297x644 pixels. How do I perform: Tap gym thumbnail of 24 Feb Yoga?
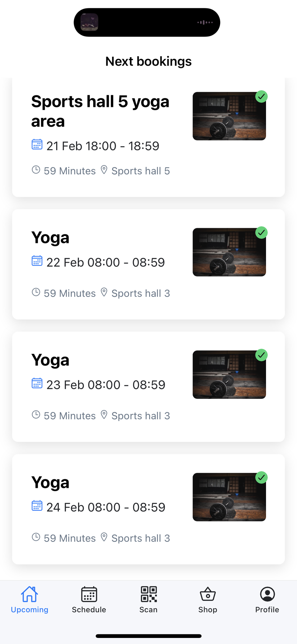[229, 498]
